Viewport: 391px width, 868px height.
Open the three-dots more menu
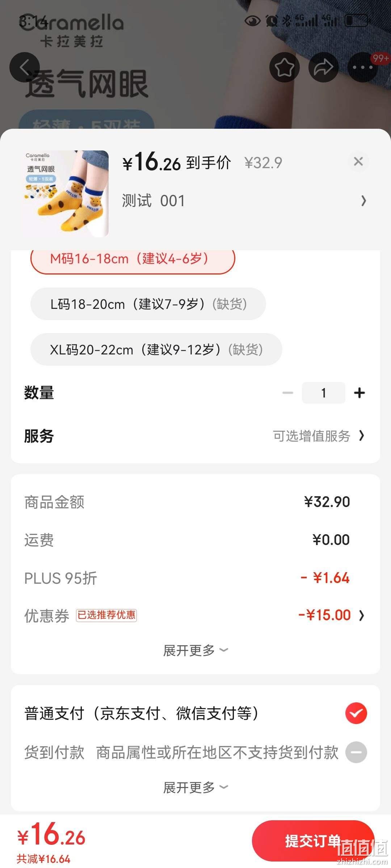tap(362, 67)
